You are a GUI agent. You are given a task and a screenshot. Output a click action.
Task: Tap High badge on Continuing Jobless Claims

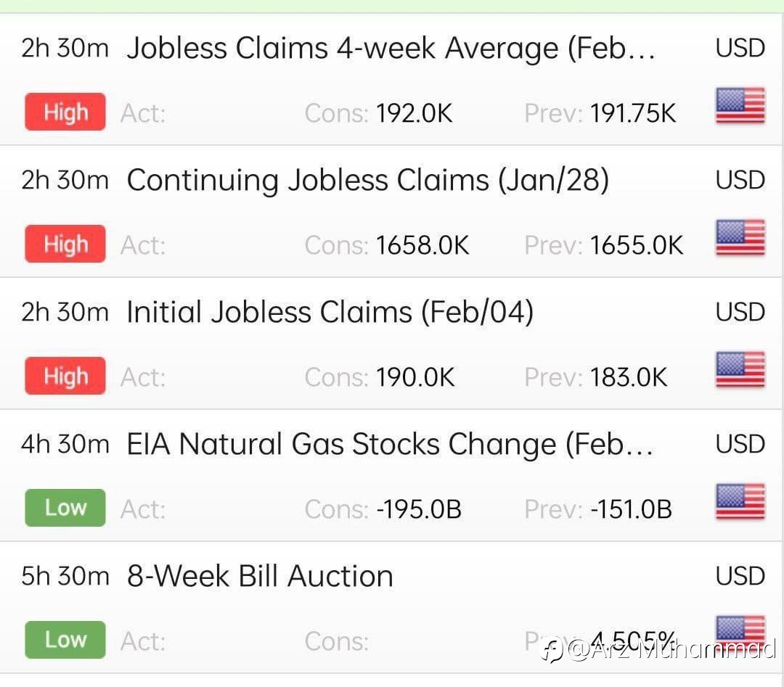tap(65, 244)
